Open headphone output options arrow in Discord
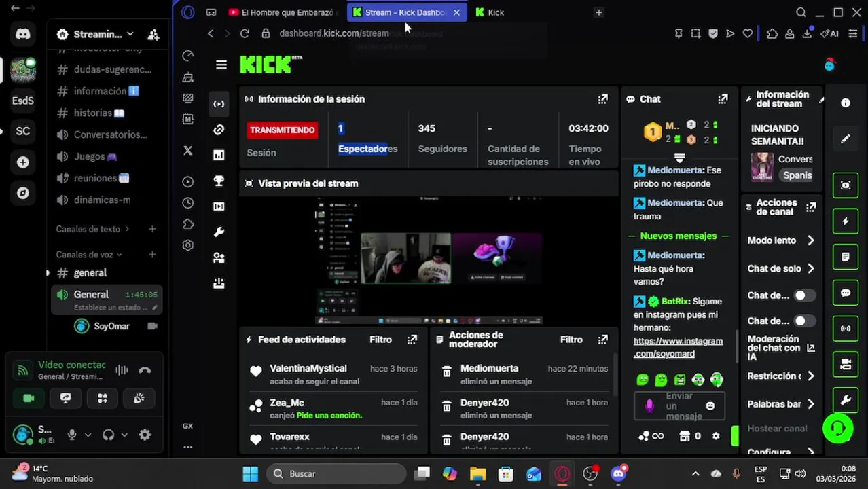The height and width of the screenshot is (489, 868). pyautogui.click(x=124, y=435)
